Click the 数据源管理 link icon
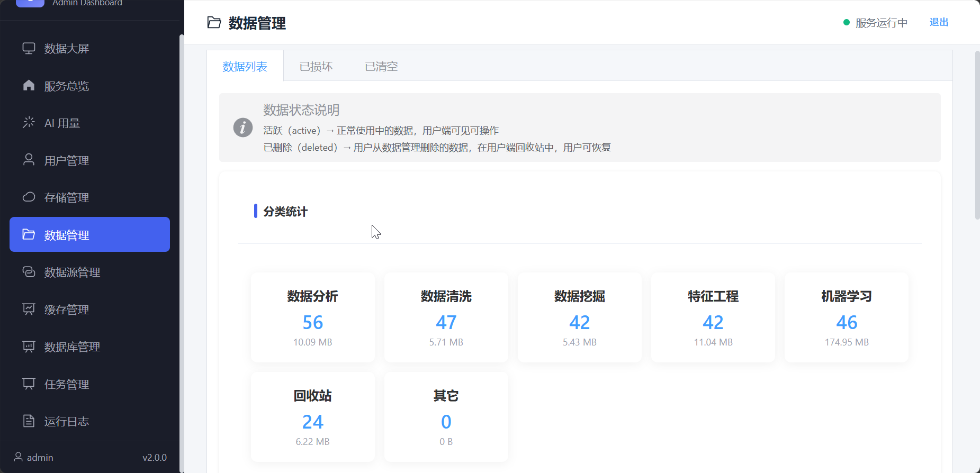Screen dimensions: 980x473 pos(29,272)
